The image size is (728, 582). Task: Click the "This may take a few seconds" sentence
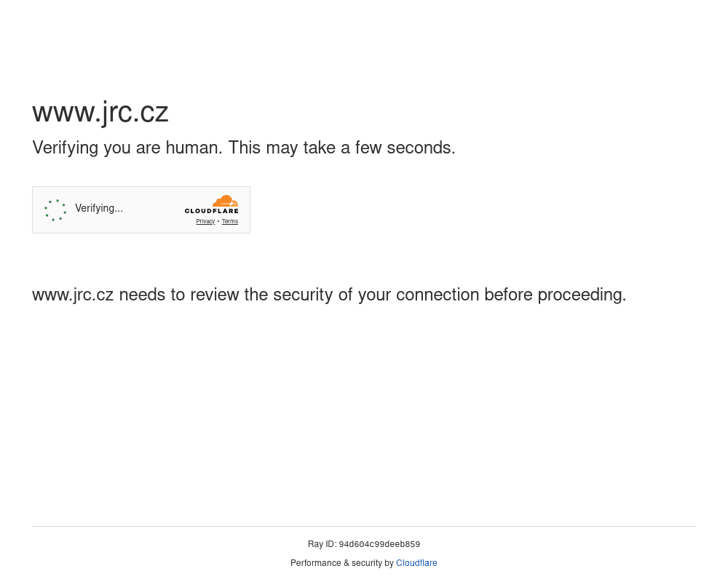(x=341, y=148)
